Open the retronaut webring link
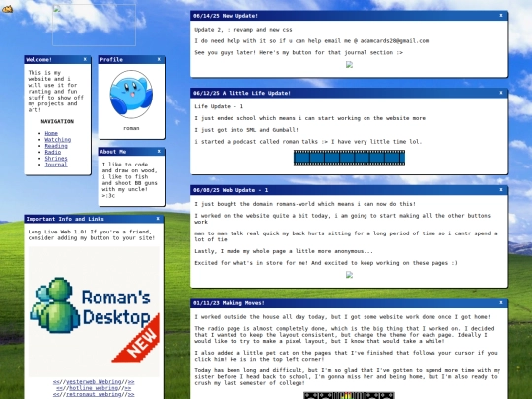The height and width of the screenshot is (399, 532). coord(94,394)
